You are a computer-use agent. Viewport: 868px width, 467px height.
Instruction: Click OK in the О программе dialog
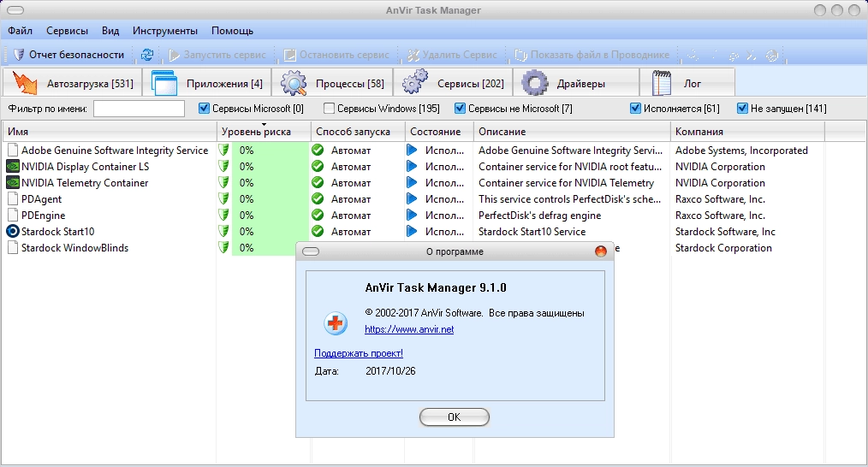click(454, 417)
